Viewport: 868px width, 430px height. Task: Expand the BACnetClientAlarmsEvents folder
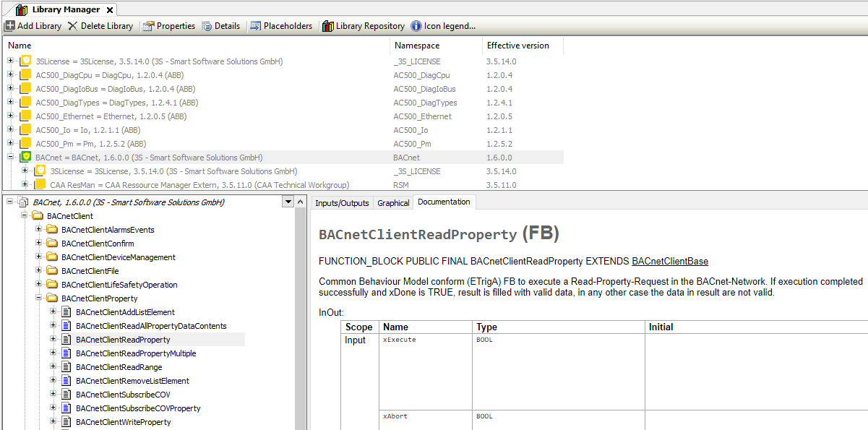pos(38,229)
